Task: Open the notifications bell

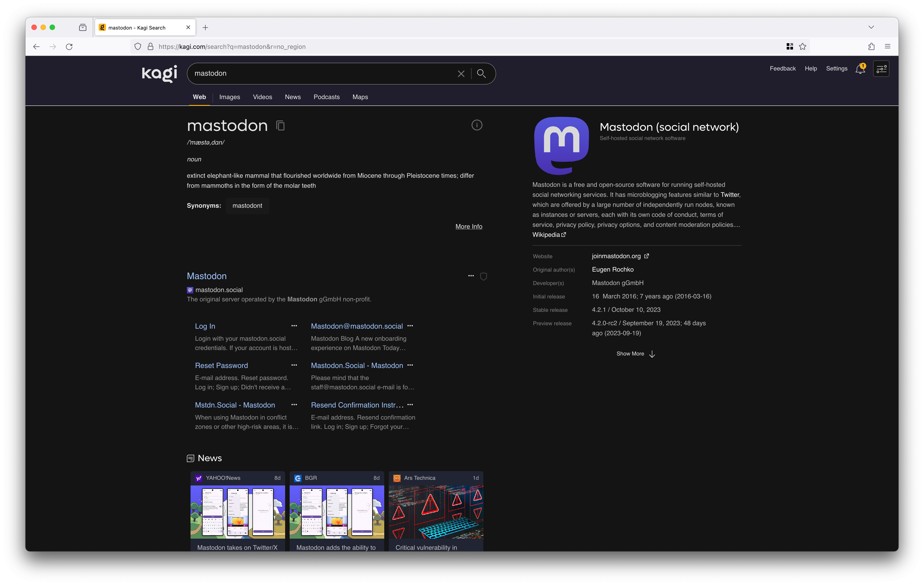Action: pyautogui.click(x=860, y=69)
